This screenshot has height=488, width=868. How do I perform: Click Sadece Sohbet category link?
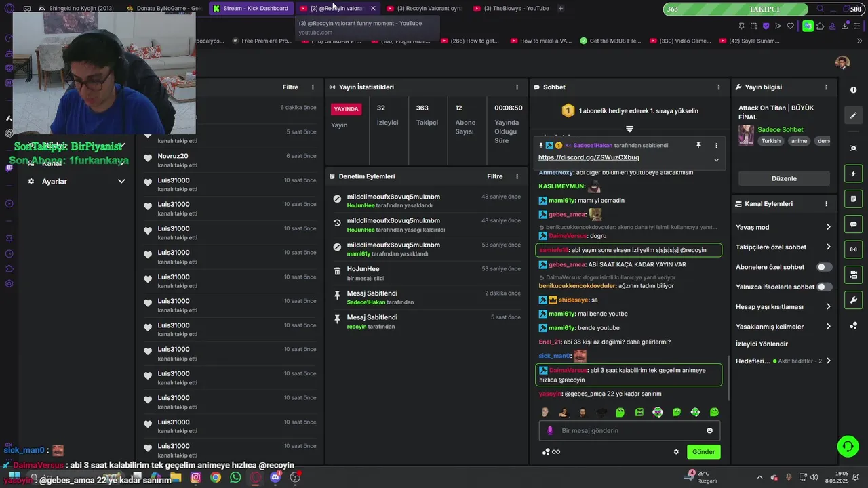pos(780,129)
